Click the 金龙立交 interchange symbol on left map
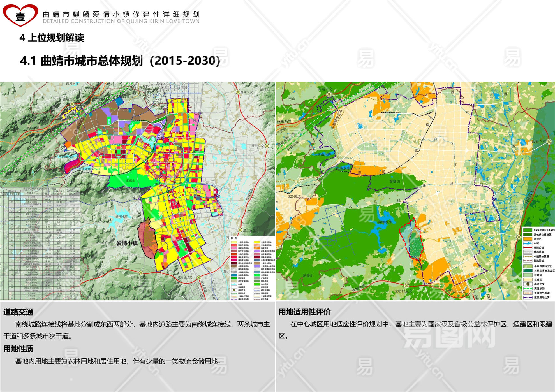 pos(238,92)
